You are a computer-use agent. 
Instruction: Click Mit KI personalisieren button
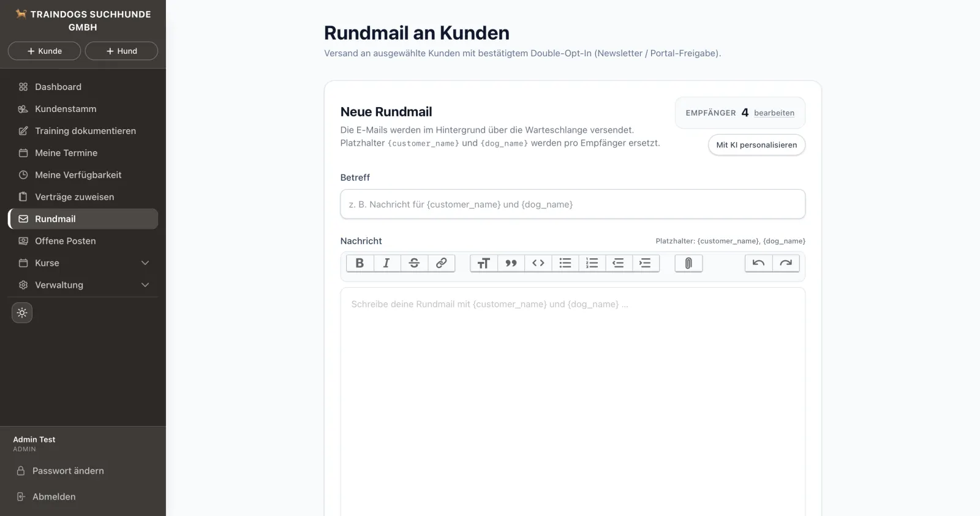tap(756, 145)
